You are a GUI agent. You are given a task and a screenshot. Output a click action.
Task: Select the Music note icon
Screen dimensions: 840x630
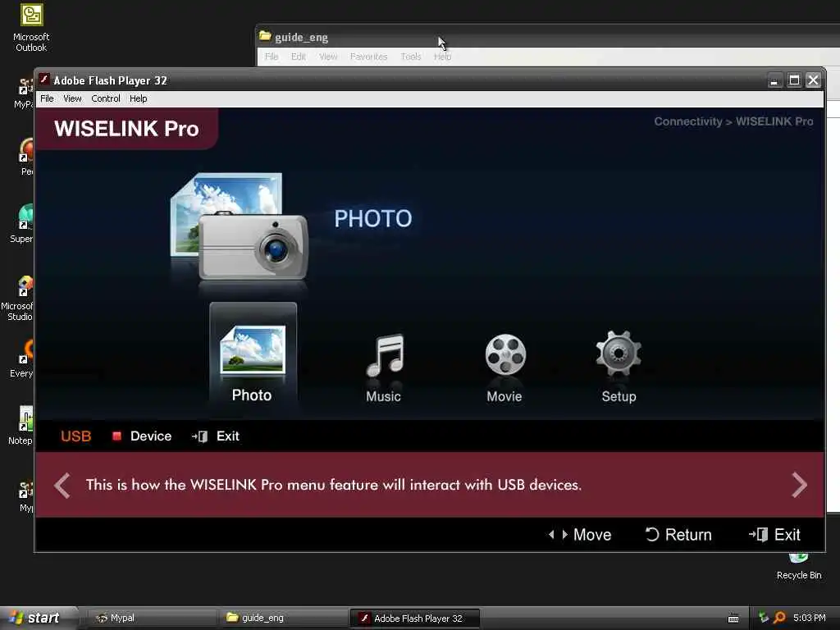pos(385,354)
